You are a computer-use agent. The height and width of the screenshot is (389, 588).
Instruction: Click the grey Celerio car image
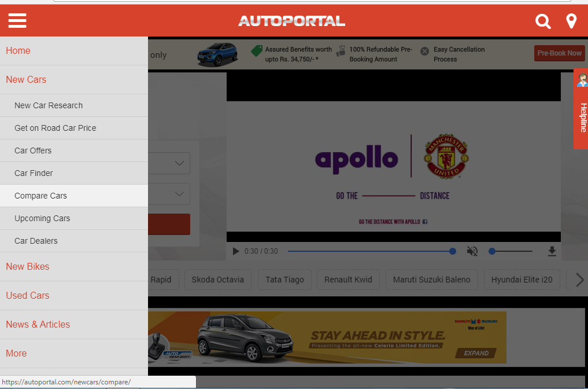point(245,337)
